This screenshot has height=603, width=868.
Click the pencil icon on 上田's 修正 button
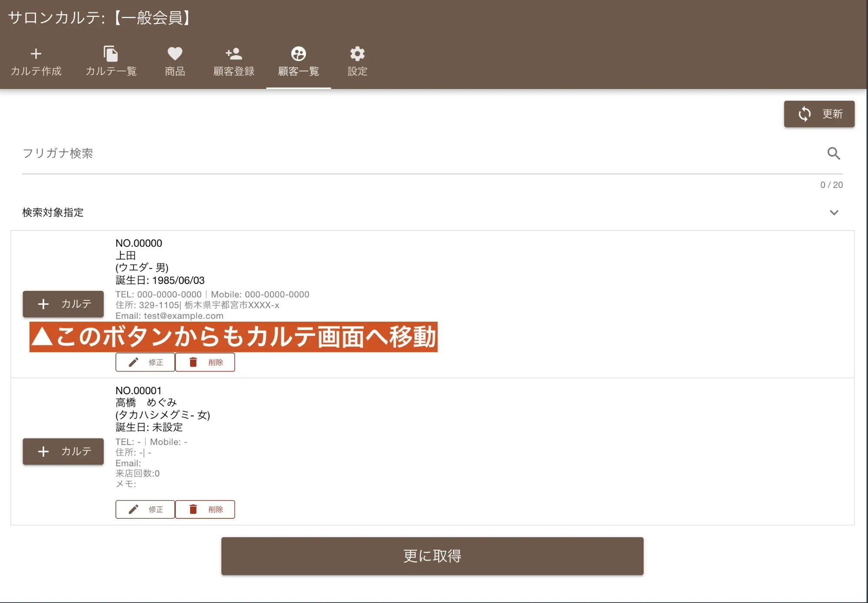(133, 362)
